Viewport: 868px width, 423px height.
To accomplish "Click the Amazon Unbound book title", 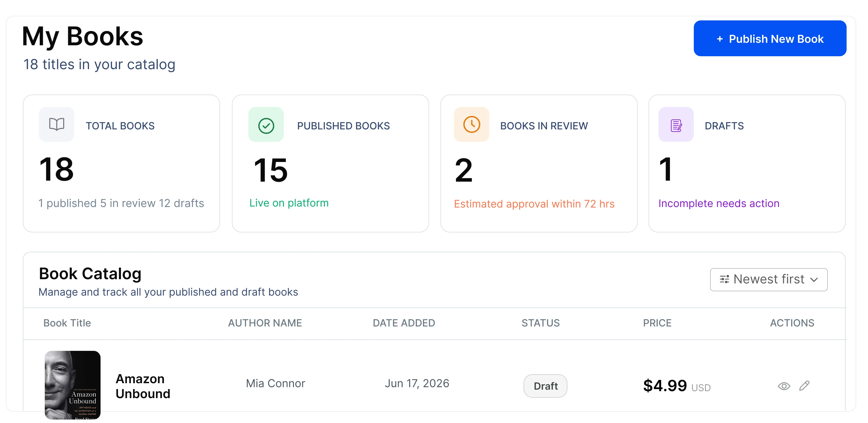I will point(143,386).
